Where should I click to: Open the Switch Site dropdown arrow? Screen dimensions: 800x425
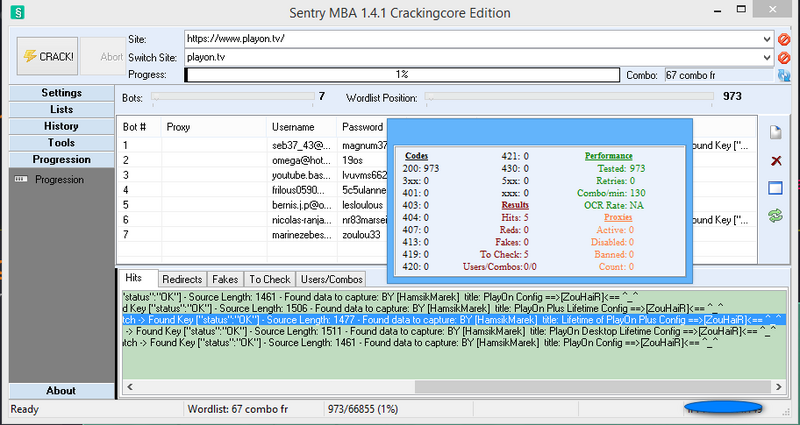tap(767, 58)
